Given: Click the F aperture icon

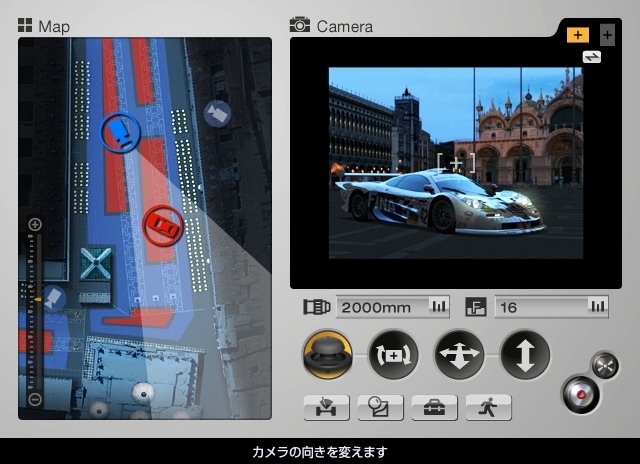Looking at the screenshot, I should point(476,307).
